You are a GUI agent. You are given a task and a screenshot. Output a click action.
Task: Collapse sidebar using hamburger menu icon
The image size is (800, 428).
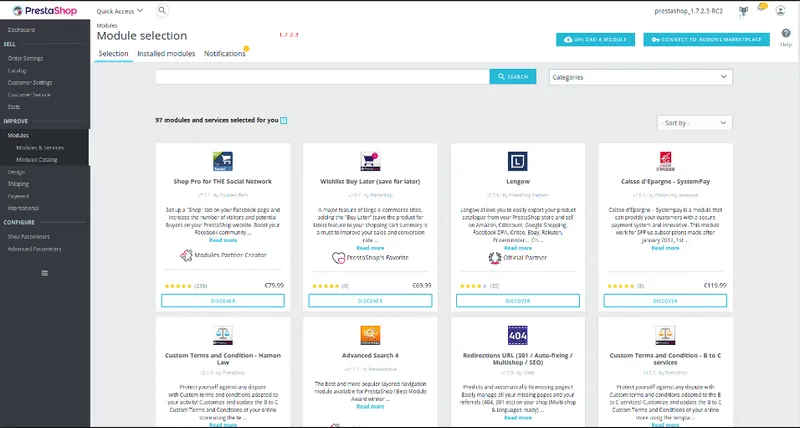45,273
